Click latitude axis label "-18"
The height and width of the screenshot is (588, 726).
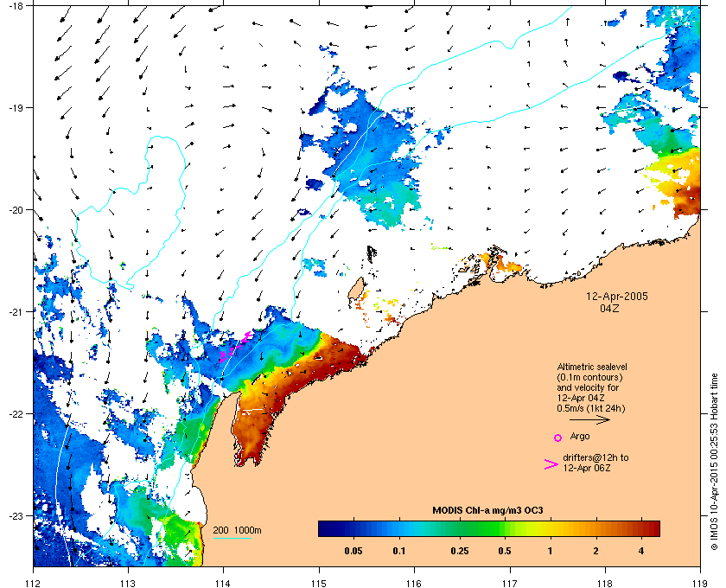[x=16, y=5]
